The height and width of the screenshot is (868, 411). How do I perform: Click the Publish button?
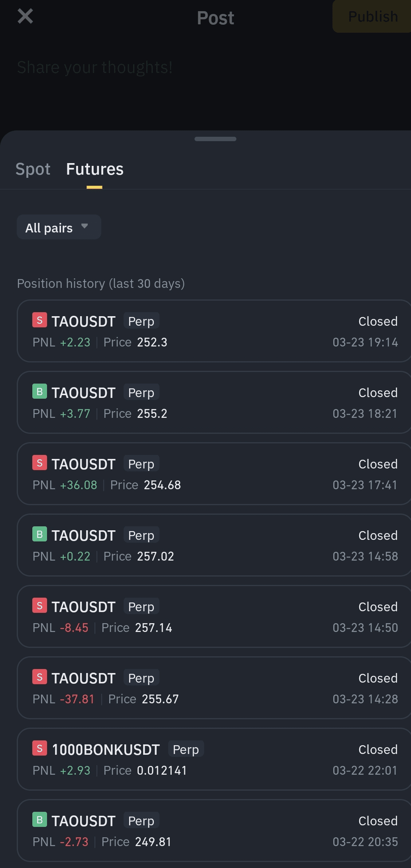tap(372, 16)
